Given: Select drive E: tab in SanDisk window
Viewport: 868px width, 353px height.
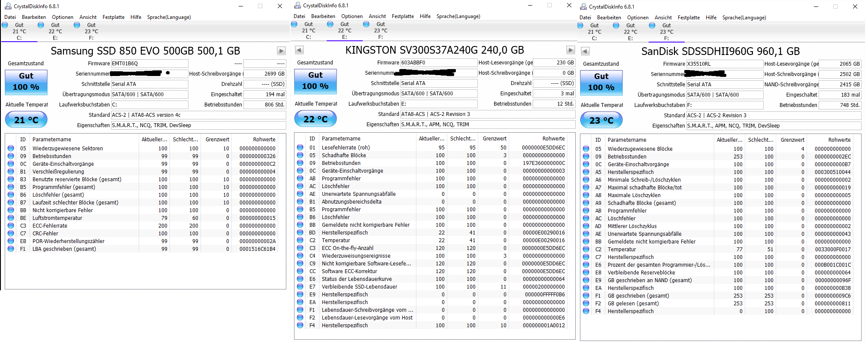Looking at the screenshot, I should click(x=630, y=32).
